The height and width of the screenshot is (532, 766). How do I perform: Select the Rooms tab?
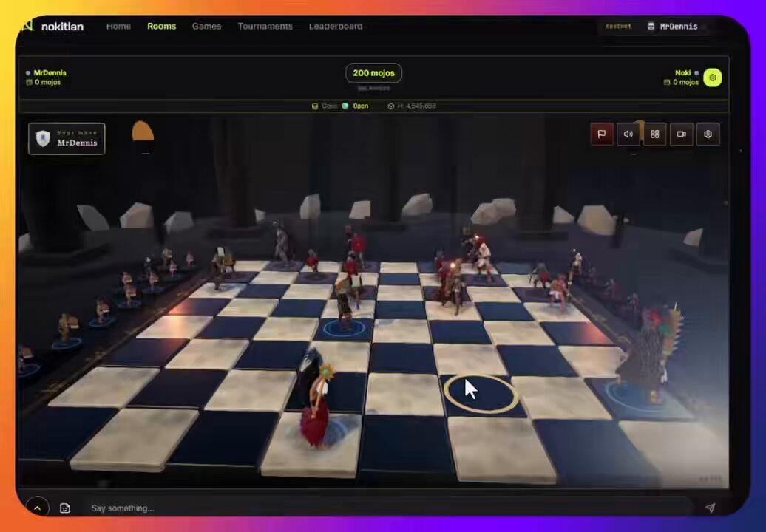[162, 27]
